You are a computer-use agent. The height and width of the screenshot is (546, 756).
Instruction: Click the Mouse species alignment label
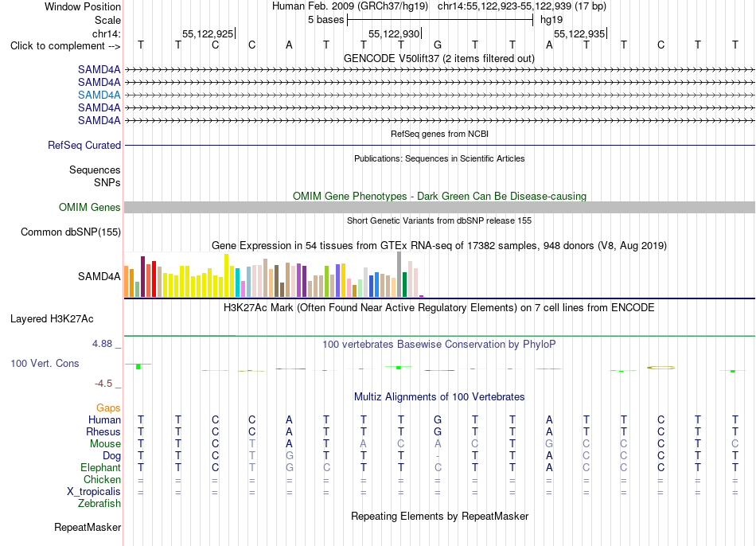[105, 444]
